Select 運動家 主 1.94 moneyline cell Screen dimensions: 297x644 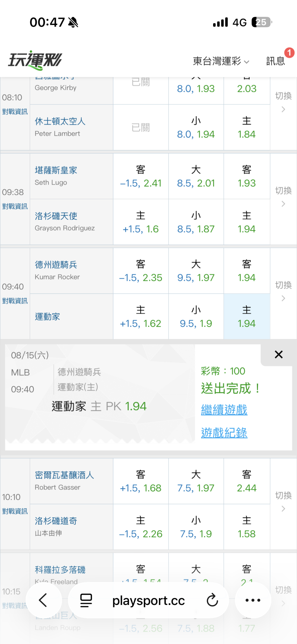tap(247, 316)
